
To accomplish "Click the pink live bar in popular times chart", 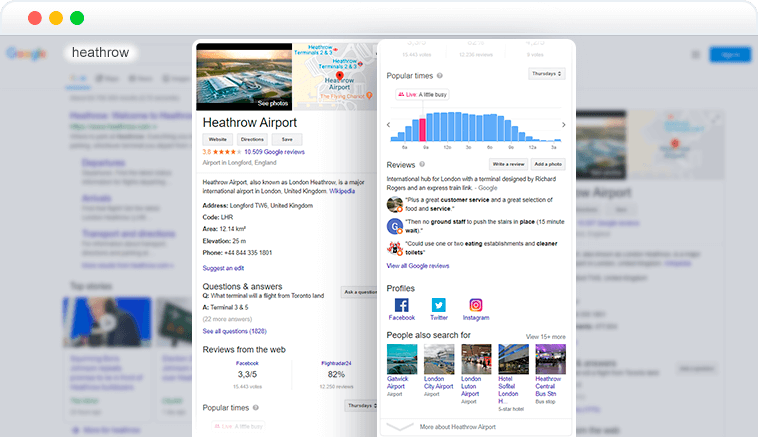I will click(422, 130).
